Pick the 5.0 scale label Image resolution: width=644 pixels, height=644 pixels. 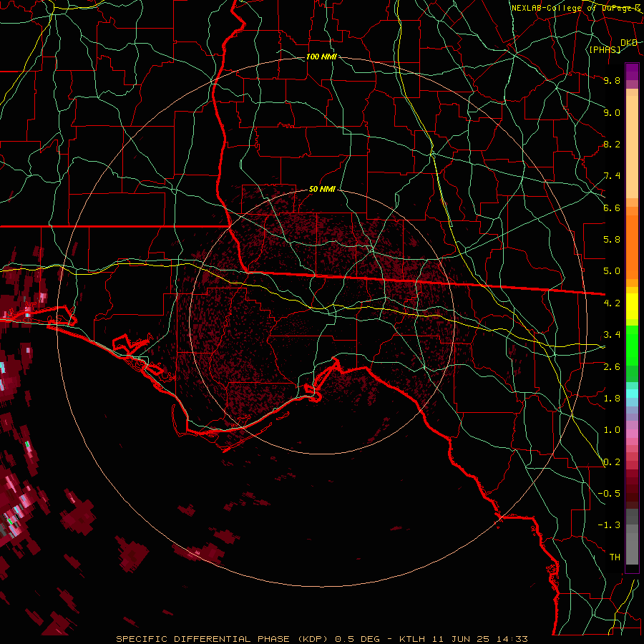pyautogui.click(x=612, y=271)
